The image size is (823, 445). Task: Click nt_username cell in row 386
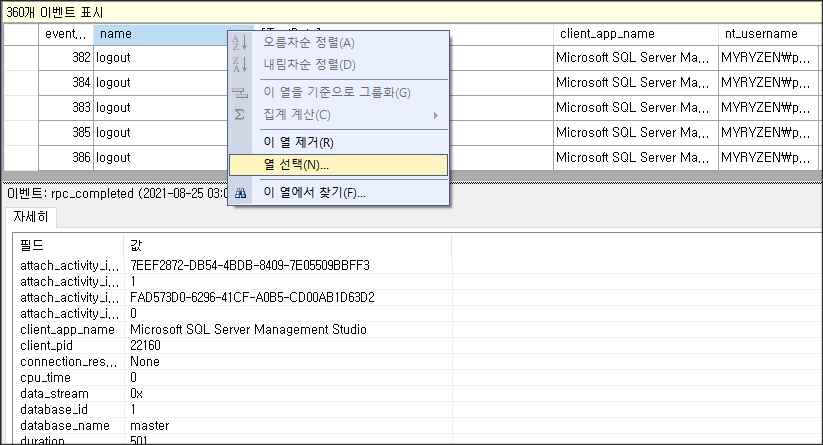pyautogui.click(x=768, y=157)
